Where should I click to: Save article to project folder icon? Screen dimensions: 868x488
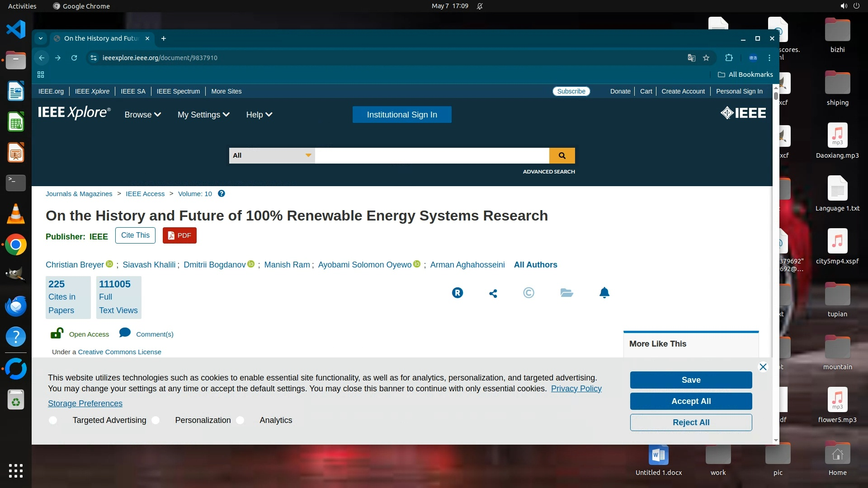click(566, 293)
